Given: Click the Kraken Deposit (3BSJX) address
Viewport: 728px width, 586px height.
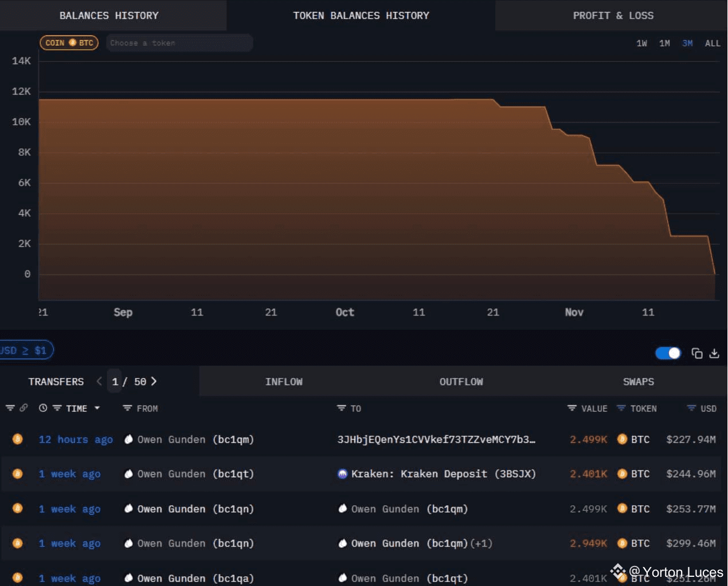Looking at the screenshot, I should click(x=443, y=474).
